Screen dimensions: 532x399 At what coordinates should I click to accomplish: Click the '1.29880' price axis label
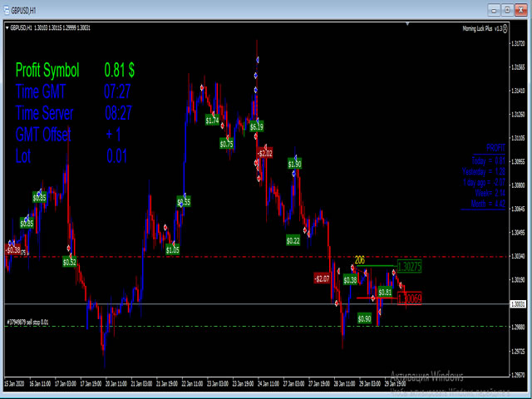518,328
